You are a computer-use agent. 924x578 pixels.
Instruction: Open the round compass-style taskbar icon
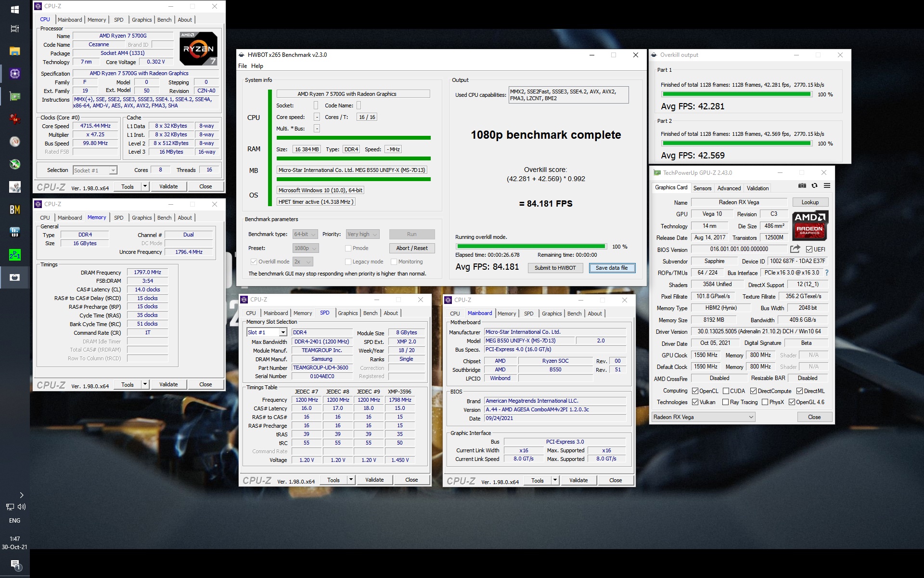click(x=14, y=142)
